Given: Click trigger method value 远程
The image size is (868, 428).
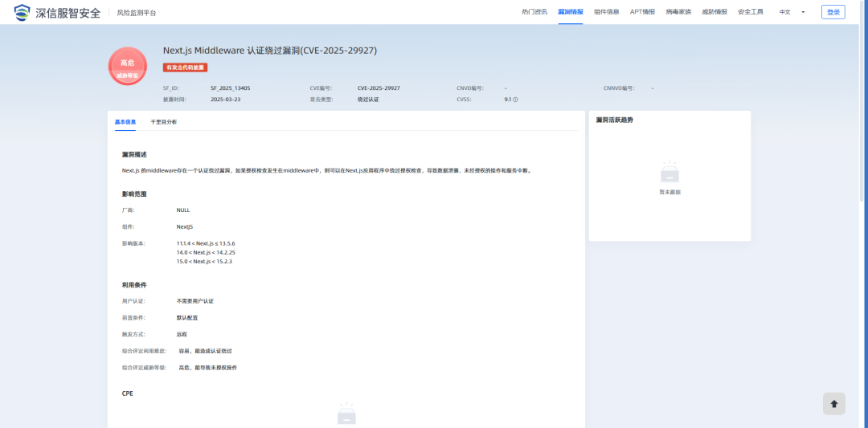Looking at the screenshot, I should 182,334.
